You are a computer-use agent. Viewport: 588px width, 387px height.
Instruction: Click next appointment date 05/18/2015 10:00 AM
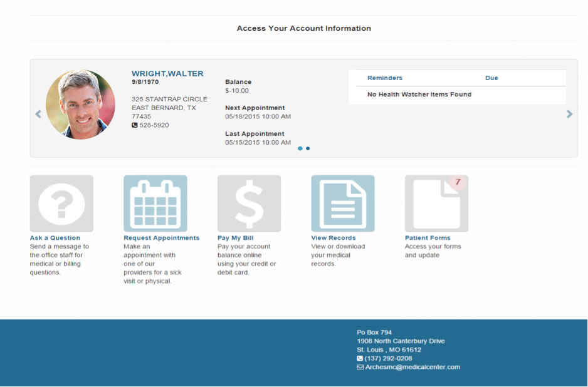tap(258, 116)
